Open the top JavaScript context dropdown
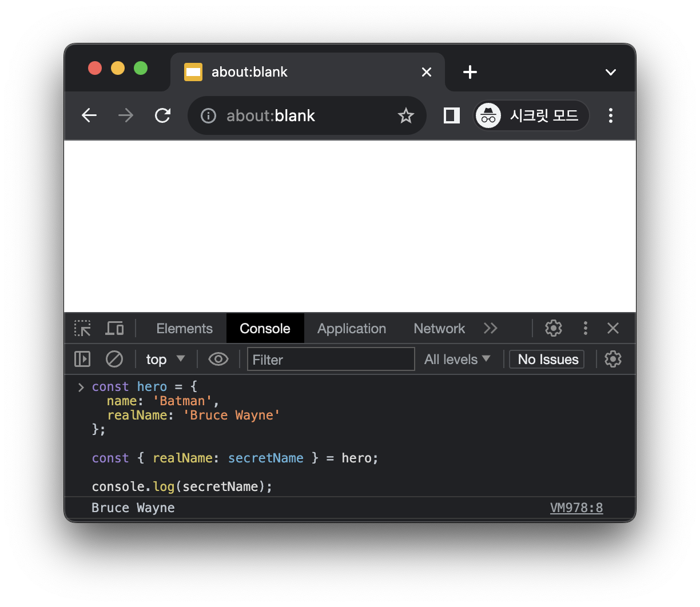The width and height of the screenshot is (700, 607). pyautogui.click(x=165, y=359)
